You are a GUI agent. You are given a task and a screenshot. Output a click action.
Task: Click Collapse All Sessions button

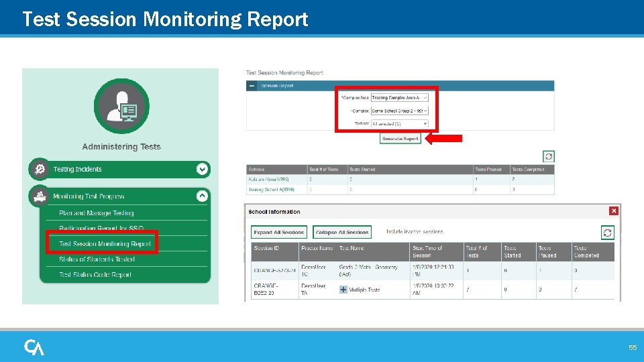342,233
